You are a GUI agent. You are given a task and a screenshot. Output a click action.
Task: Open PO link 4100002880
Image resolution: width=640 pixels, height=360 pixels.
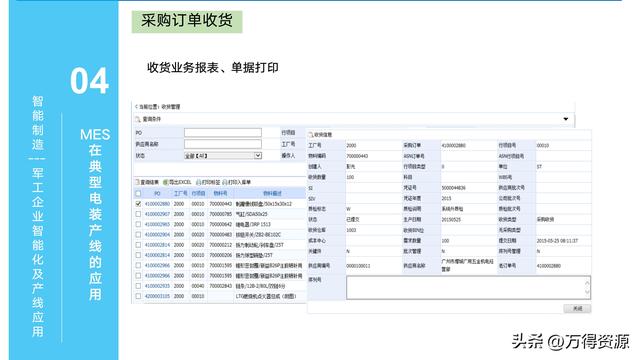pos(157,204)
